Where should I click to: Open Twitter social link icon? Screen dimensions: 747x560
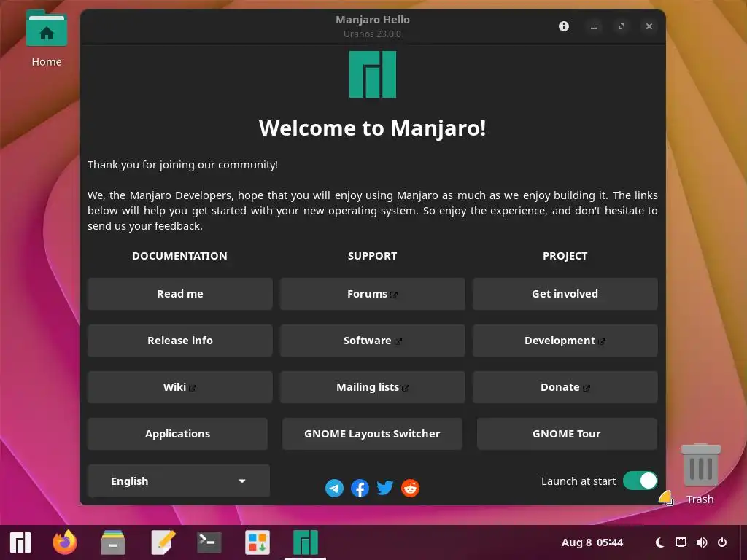click(385, 488)
